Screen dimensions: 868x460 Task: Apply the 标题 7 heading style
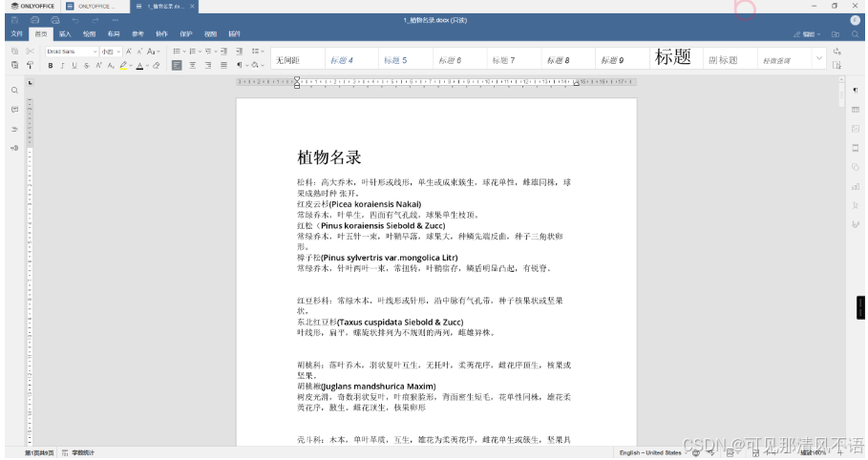coord(514,58)
